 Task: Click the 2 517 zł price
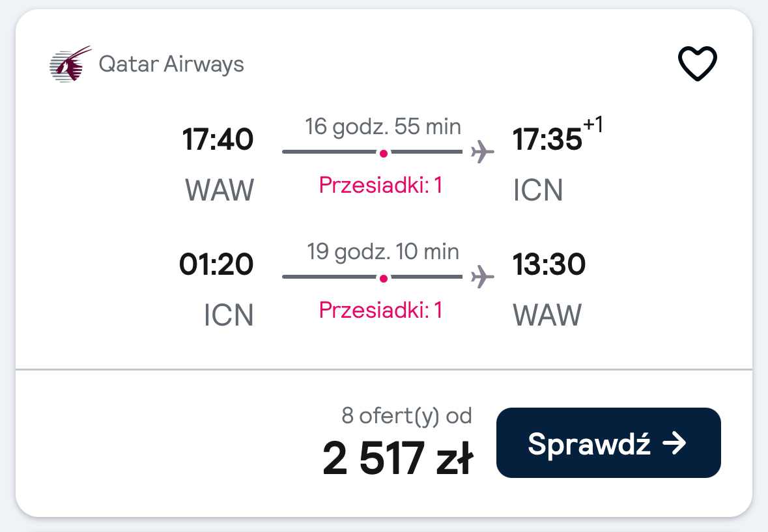[398, 458]
